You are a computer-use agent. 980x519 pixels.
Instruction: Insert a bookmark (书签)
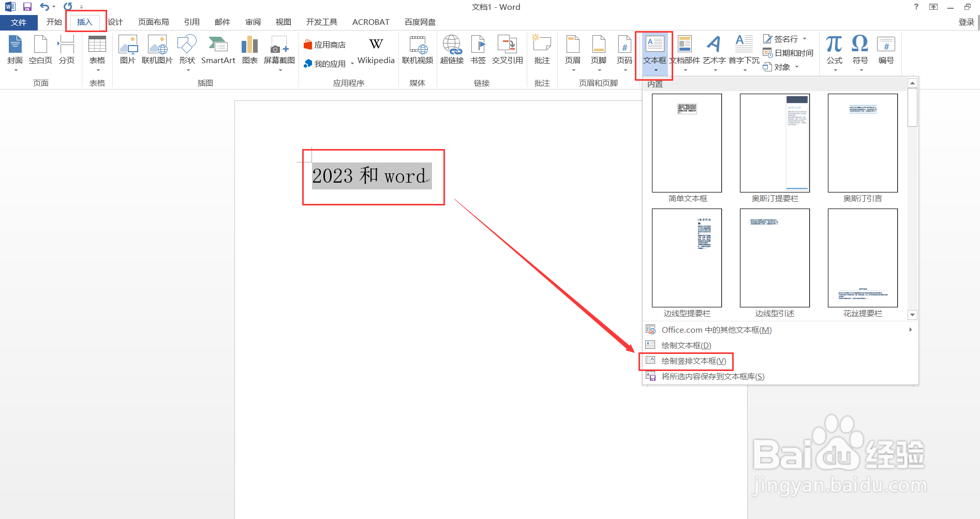(x=478, y=51)
